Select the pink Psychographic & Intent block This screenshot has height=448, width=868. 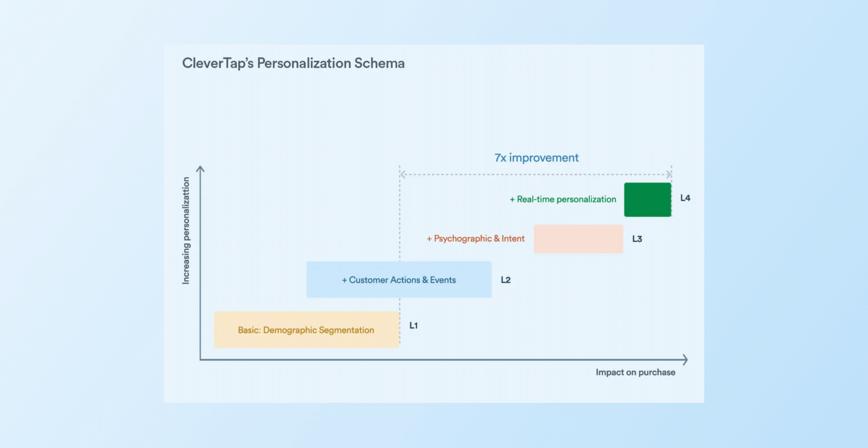578,239
